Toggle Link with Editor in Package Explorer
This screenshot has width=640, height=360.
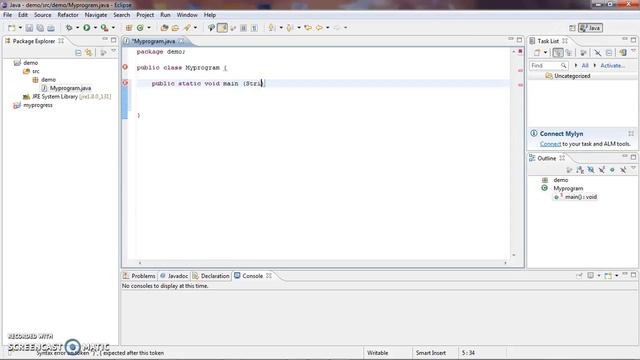coord(89,53)
